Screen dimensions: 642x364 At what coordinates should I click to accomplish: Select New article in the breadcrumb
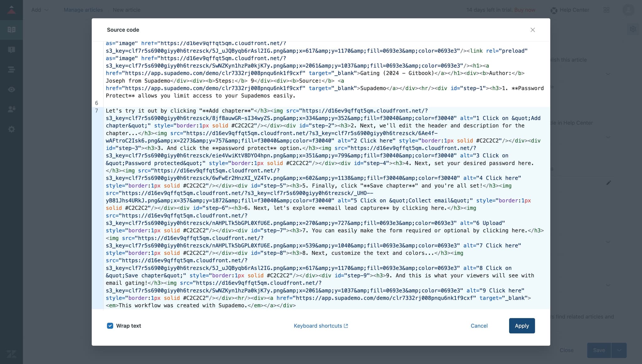(126, 10)
